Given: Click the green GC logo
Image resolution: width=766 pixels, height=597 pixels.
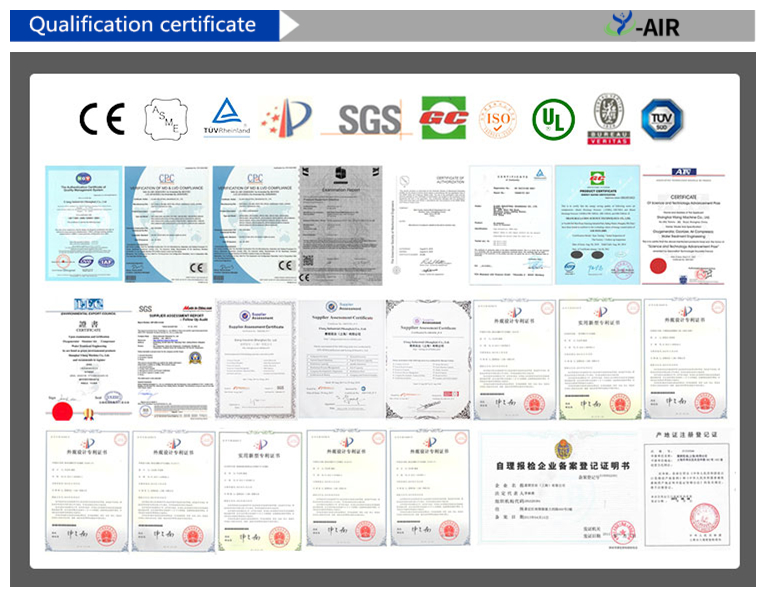Looking at the screenshot, I should [444, 118].
